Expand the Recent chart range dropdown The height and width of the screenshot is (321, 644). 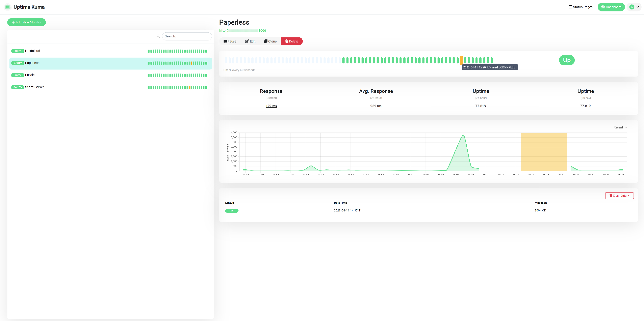click(x=620, y=127)
